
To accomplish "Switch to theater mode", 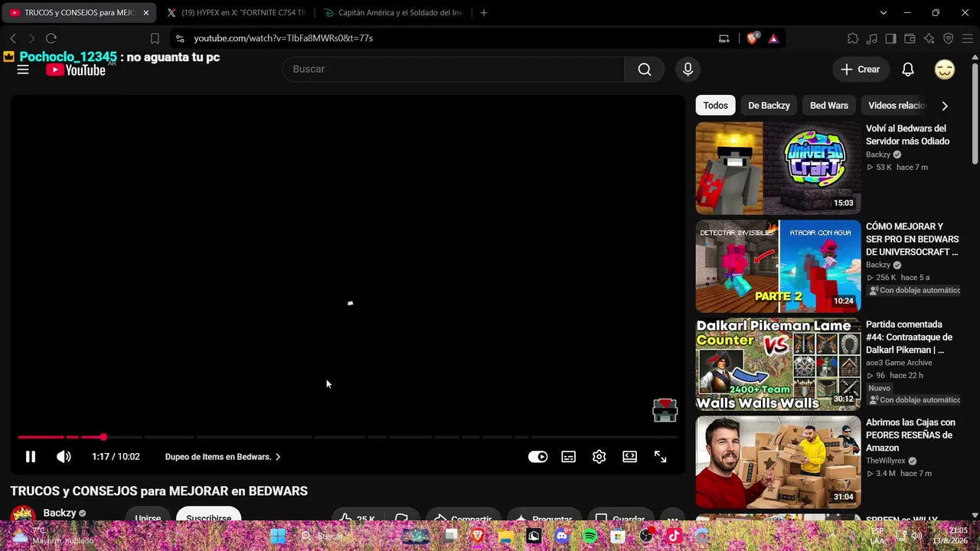I will [629, 457].
